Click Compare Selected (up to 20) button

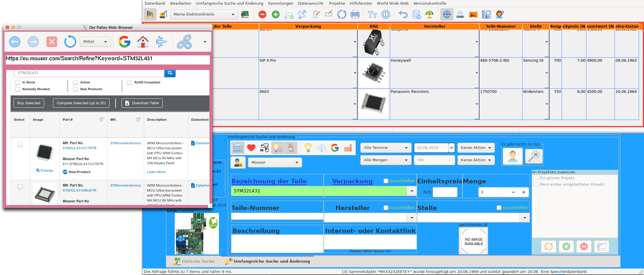(81, 103)
